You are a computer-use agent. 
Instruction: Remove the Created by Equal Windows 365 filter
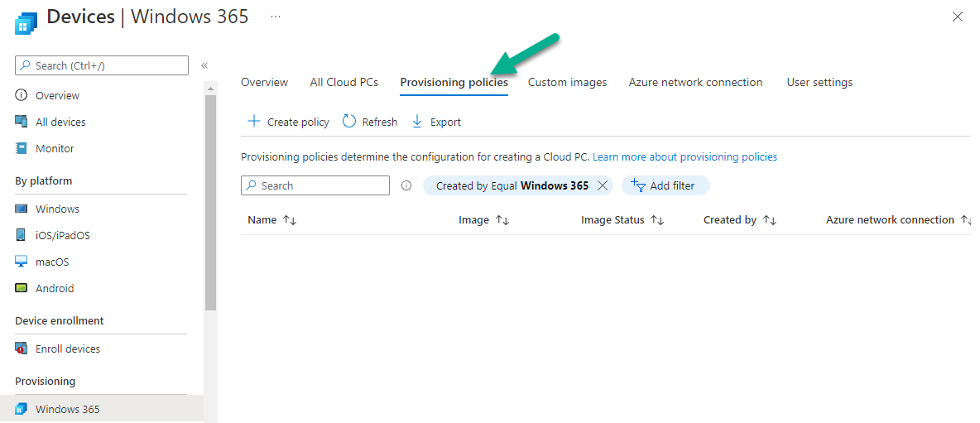[603, 185]
